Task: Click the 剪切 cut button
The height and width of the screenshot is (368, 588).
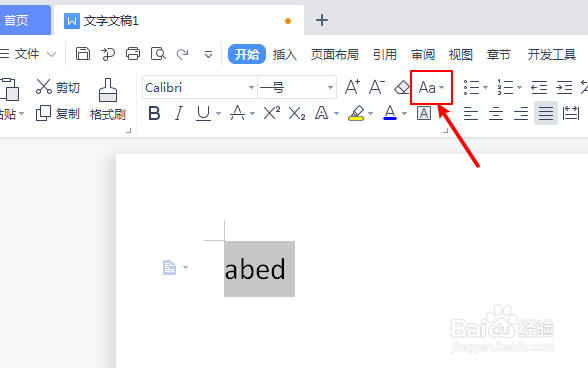Action: [58, 87]
